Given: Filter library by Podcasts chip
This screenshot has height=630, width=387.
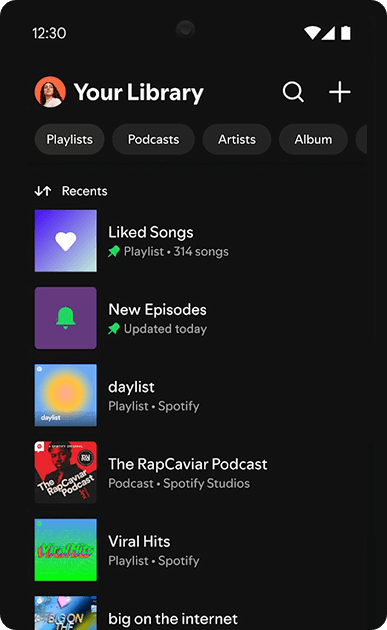Looking at the screenshot, I should 154,139.
